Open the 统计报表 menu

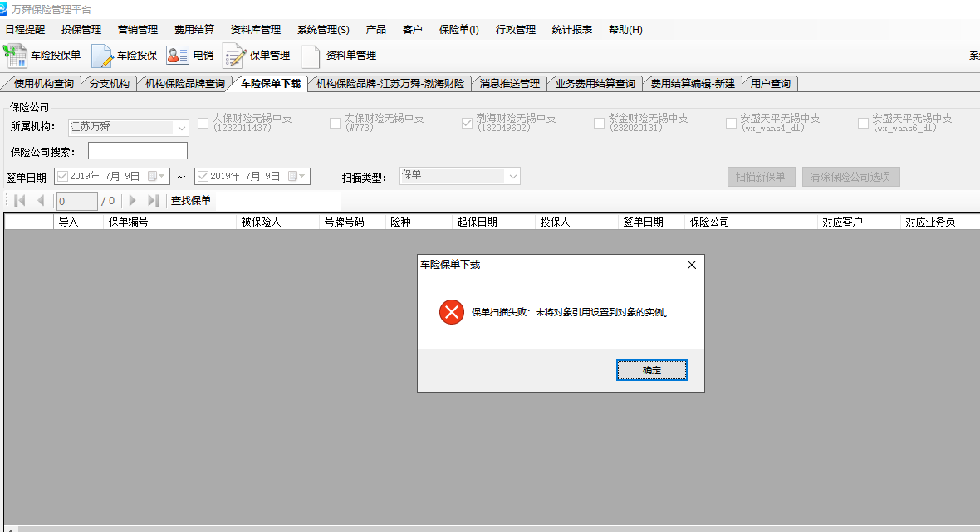572,29
